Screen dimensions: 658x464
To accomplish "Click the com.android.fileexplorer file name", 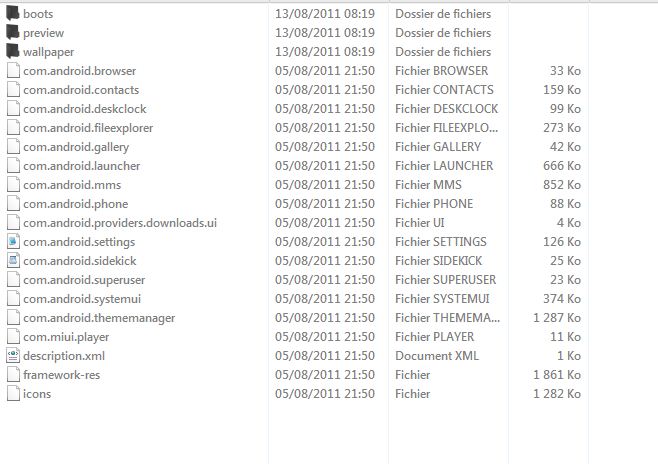I will tap(88, 128).
